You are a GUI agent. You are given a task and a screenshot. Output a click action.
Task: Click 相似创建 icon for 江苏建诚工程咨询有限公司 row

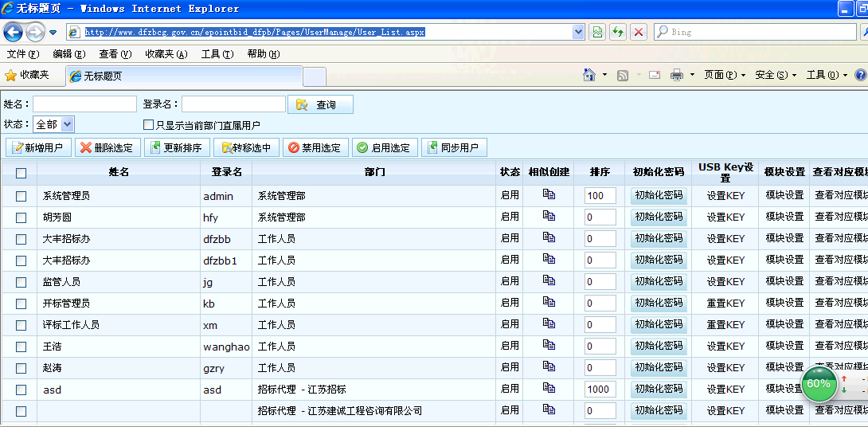(x=549, y=409)
